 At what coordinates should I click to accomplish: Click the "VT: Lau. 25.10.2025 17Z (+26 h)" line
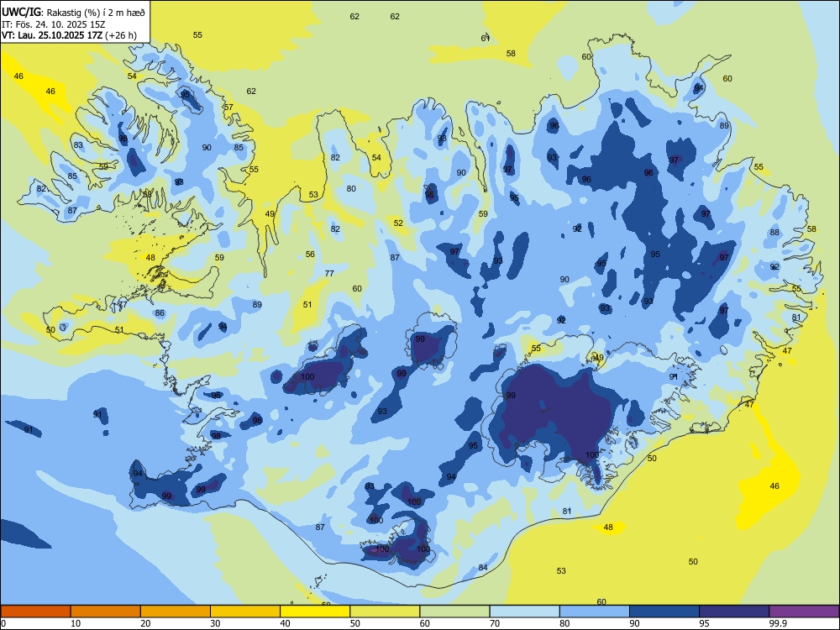tap(69, 35)
